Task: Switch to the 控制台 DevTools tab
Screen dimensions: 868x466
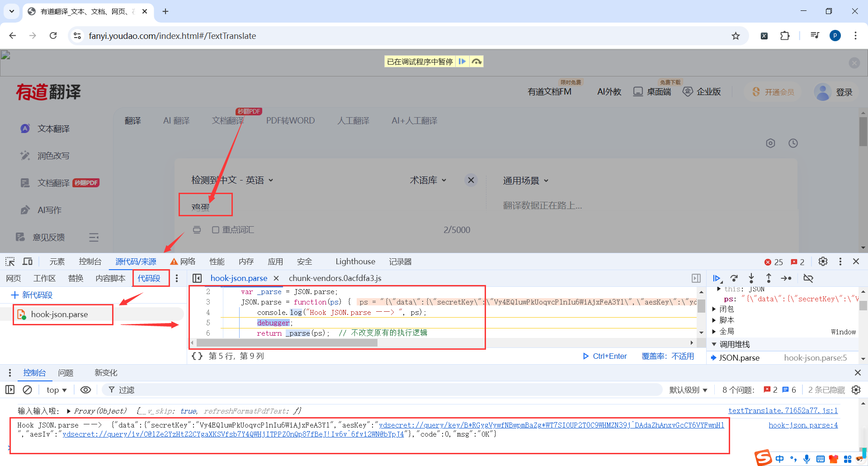Action: click(90, 262)
